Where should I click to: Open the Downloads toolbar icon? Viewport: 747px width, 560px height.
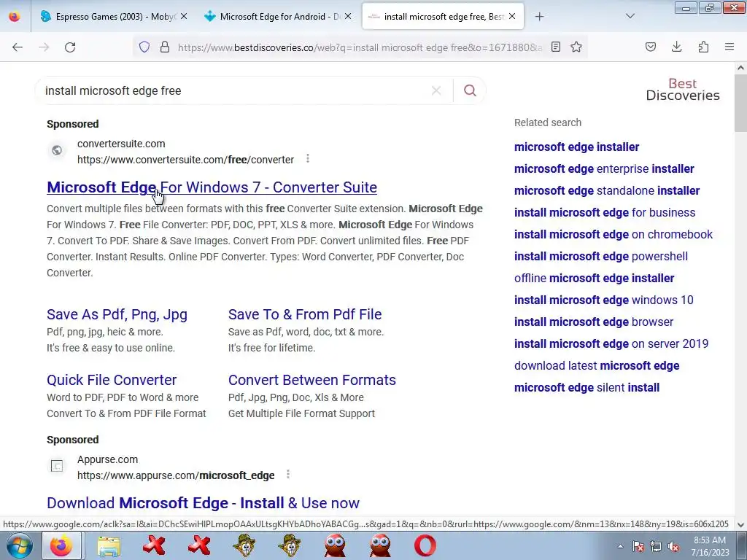[x=676, y=47]
